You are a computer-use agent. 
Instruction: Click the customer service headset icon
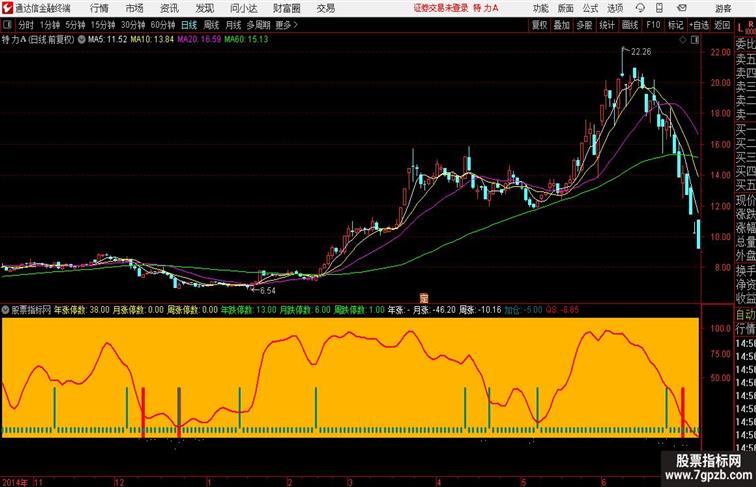click(x=640, y=8)
